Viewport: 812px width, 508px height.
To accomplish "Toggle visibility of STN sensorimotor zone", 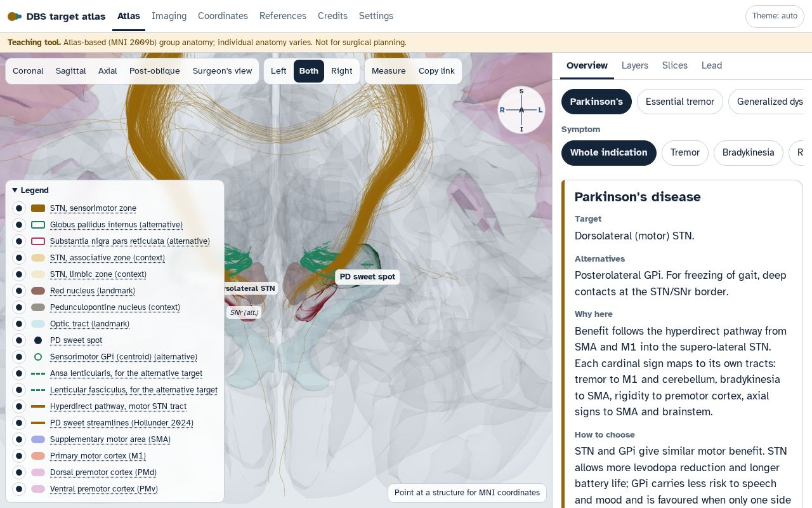I will point(19,208).
